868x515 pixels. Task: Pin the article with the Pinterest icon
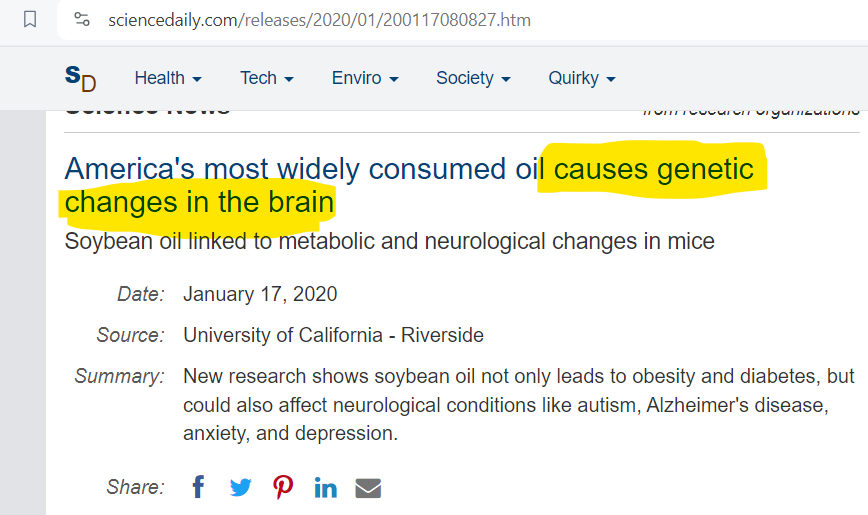[284, 487]
